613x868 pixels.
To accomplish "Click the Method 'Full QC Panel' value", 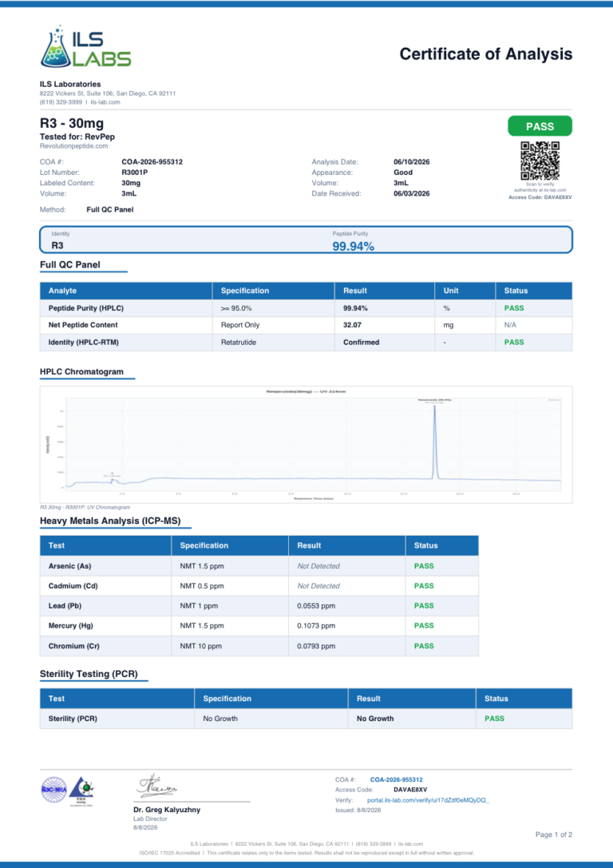I will [x=110, y=209].
